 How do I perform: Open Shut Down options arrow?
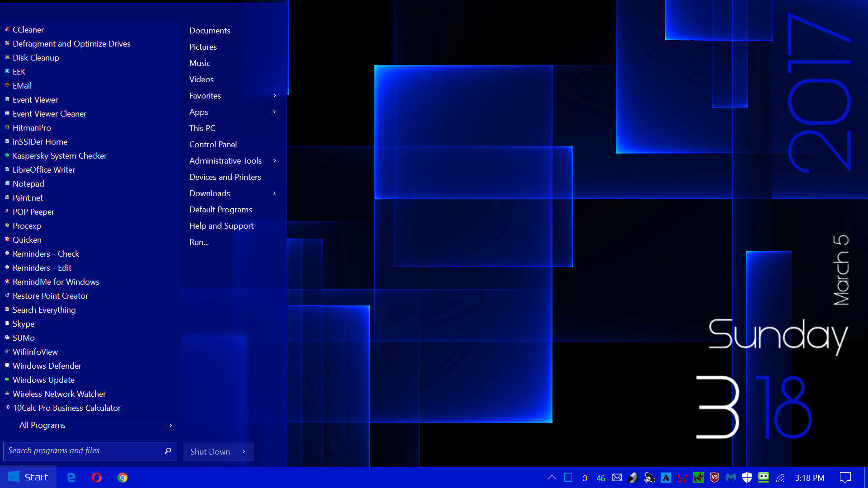click(244, 452)
